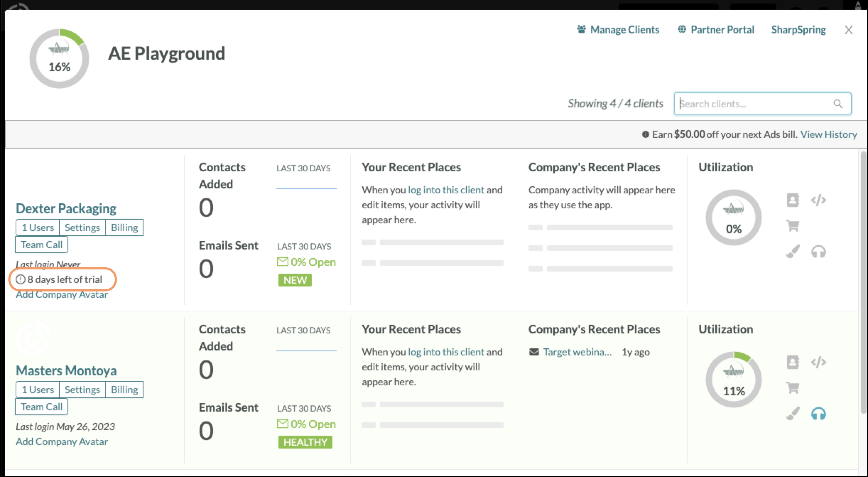
Task: Click the 0% Open envelope icon in Masters Montoya row
Action: pyautogui.click(x=283, y=424)
